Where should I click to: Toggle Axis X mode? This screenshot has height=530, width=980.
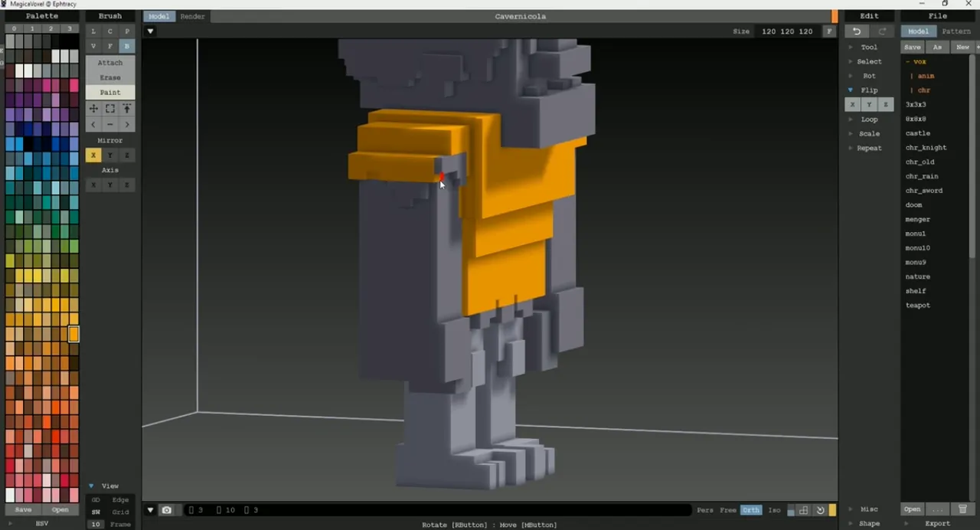pyautogui.click(x=93, y=185)
